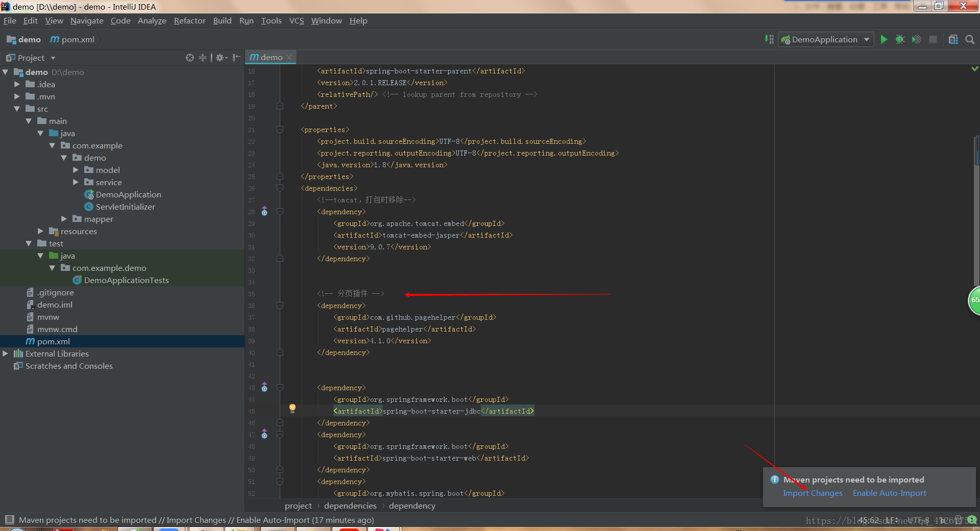Expand the .mvn folder

(x=17, y=96)
